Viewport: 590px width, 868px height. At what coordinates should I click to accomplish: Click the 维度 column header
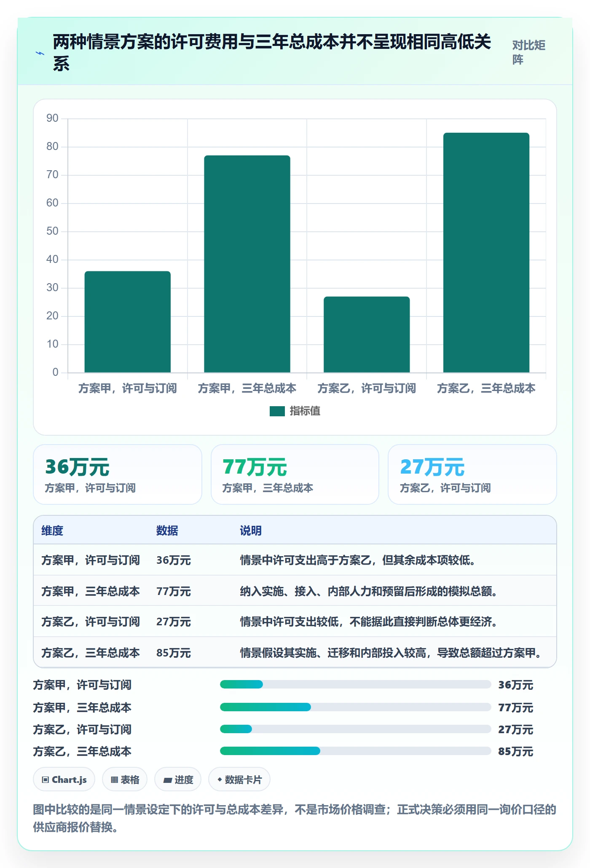point(52,530)
